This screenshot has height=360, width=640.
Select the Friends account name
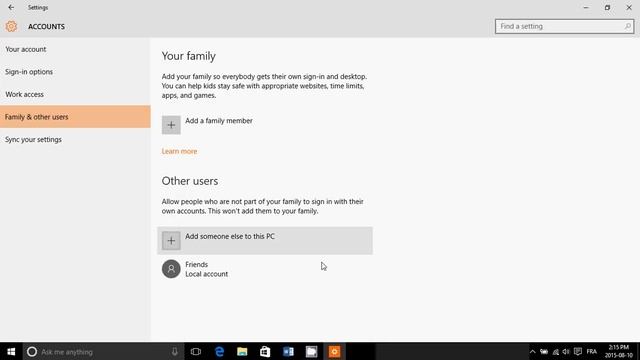tap(196, 264)
